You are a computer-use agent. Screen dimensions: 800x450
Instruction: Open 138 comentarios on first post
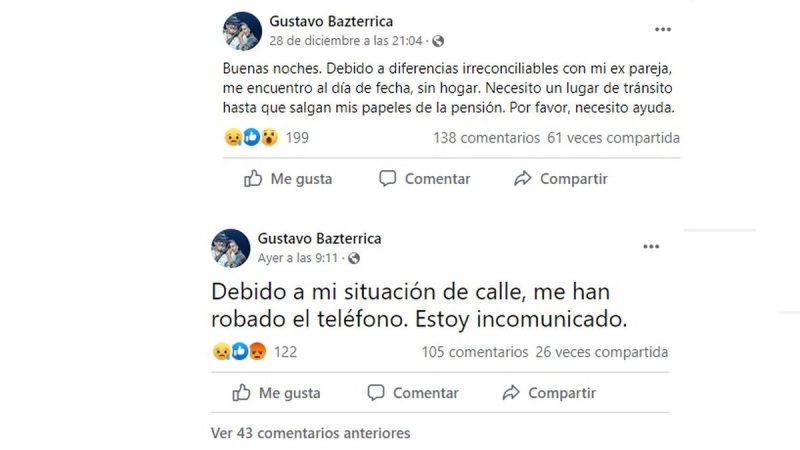tap(485, 138)
